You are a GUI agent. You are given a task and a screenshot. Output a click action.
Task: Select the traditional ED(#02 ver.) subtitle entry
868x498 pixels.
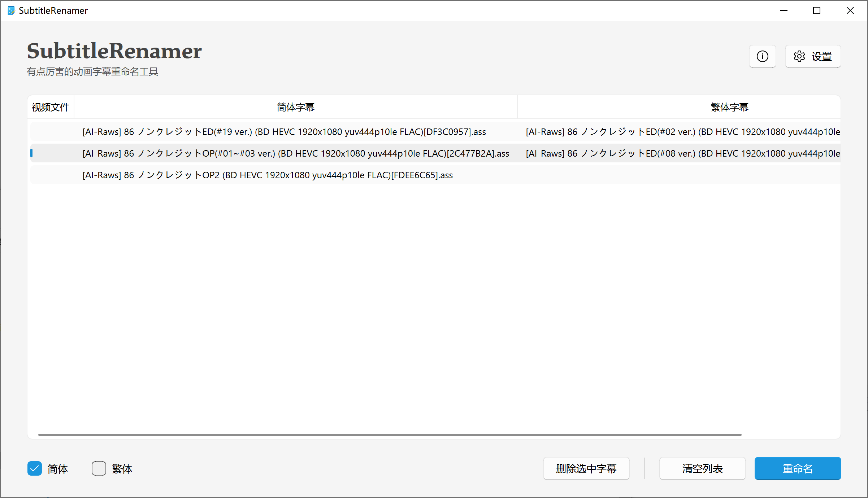(682, 132)
